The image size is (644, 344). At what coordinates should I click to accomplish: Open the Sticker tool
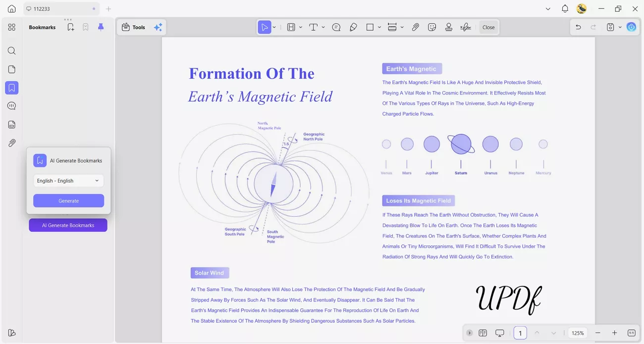[432, 27]
